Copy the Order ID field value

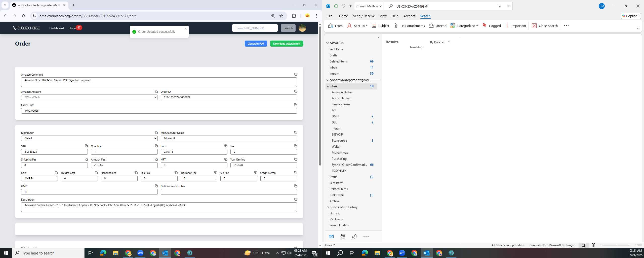[x=296, y=91]
